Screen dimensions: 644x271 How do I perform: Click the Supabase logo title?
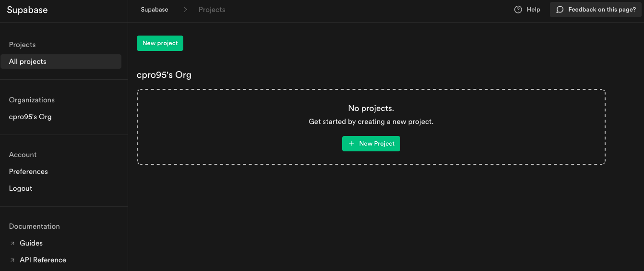(x=27, y=10)
